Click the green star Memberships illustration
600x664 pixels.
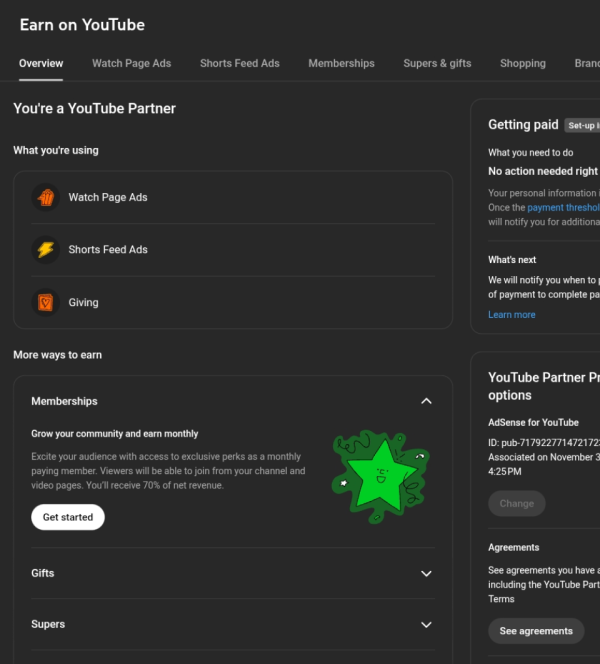click(378, 476)
